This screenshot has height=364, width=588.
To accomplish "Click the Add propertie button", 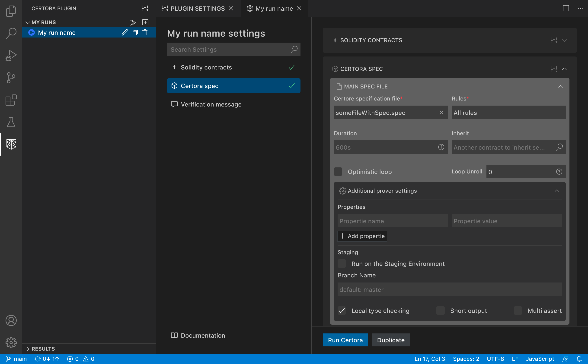I will 362,236.
